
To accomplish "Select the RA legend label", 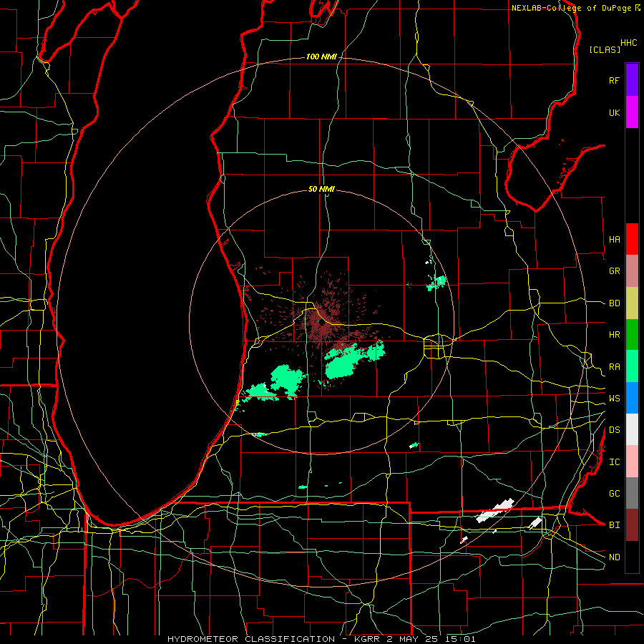I will (614, 367).
